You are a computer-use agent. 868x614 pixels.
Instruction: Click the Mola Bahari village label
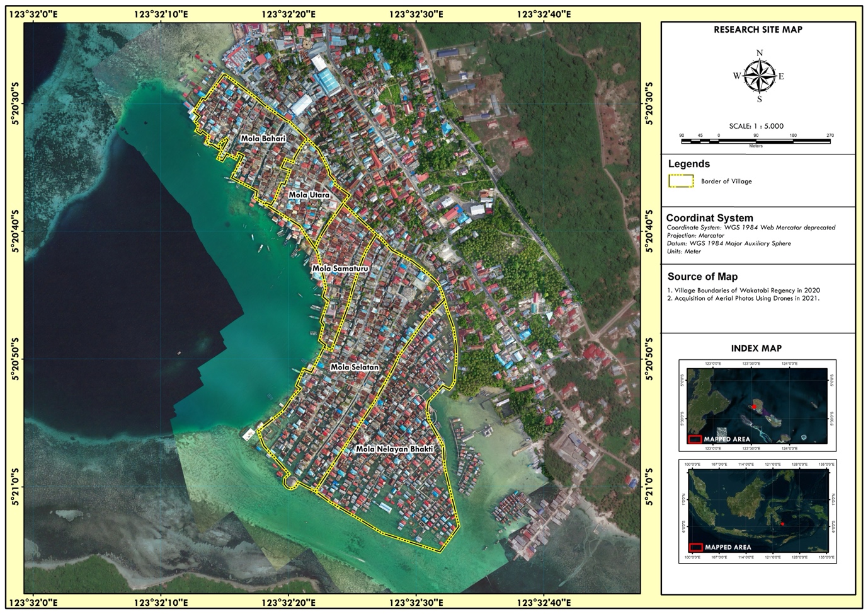263,138
